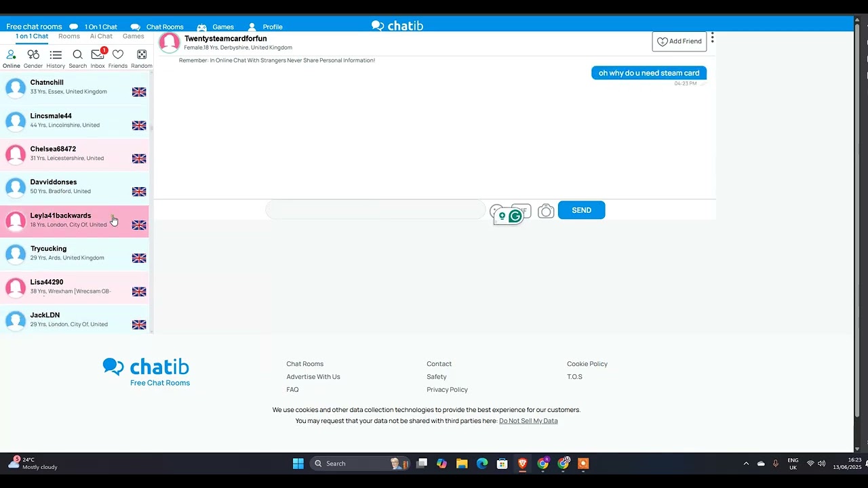Image resolution: width=868 pixels, height=488 pixels.
Task: Click Trycucking's blue avatar
Action: tap(16, 254)
